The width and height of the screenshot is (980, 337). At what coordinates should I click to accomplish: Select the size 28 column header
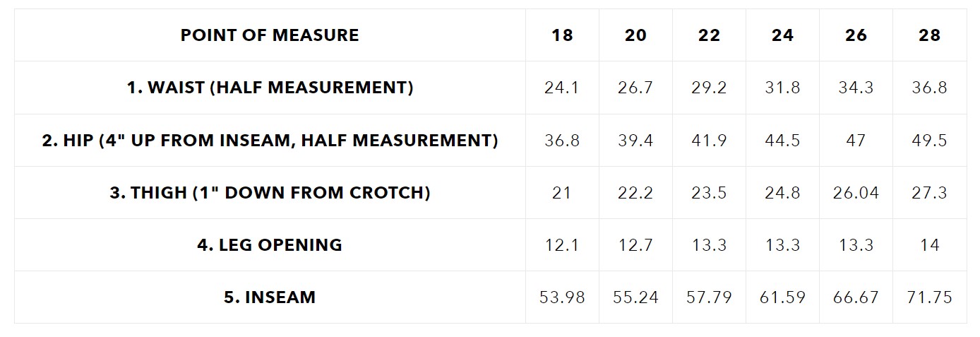tap(929, 35)
